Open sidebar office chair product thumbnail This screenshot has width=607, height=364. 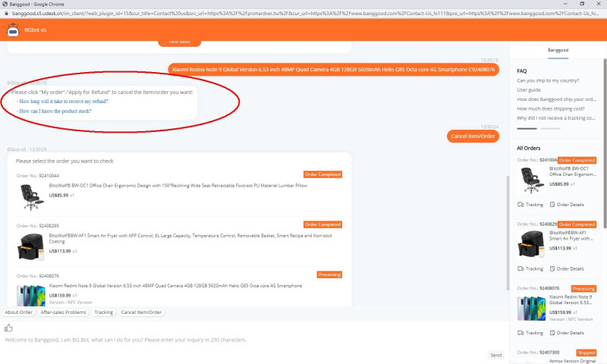pyautogui.click(x=532, y=180)
